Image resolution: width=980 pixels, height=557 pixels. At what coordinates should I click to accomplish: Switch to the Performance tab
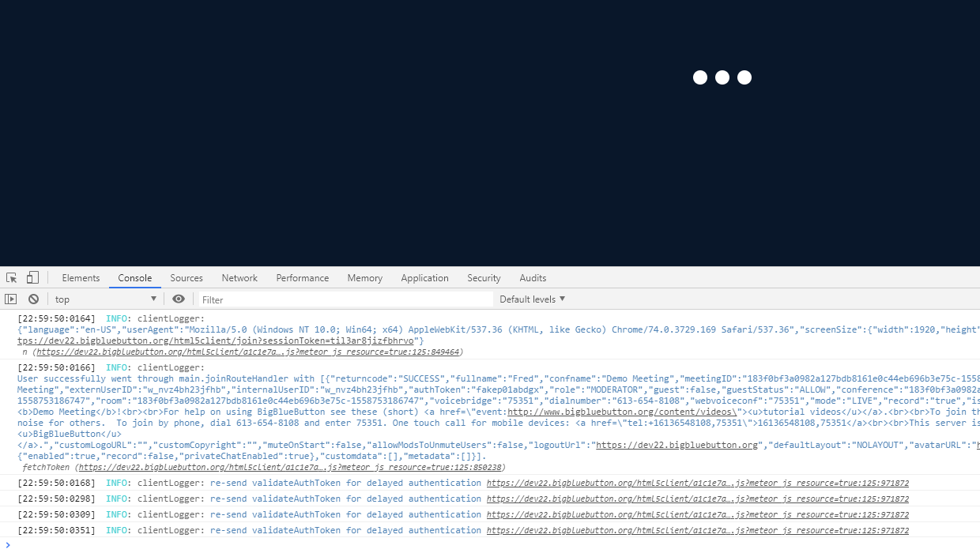coord(302,277)
